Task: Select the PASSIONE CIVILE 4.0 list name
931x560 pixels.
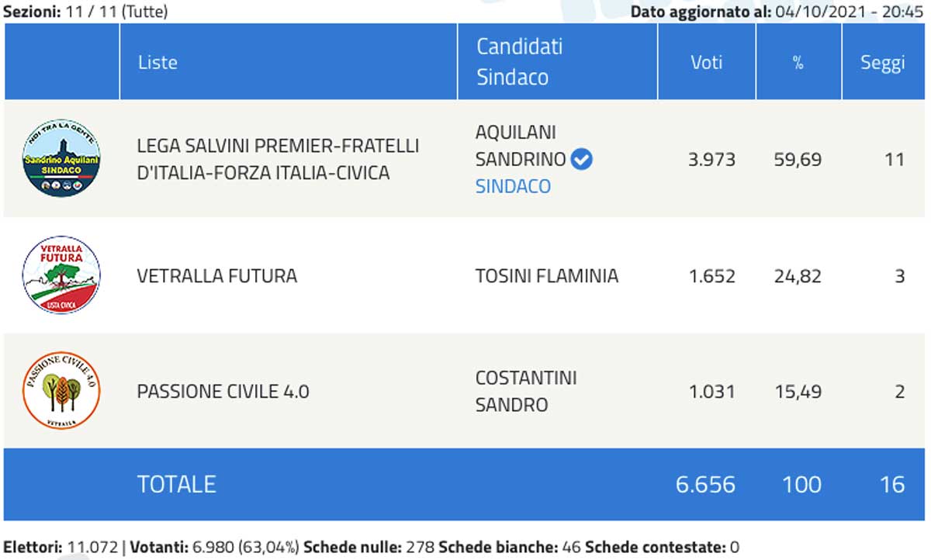Action: click(x=223, y=392)
